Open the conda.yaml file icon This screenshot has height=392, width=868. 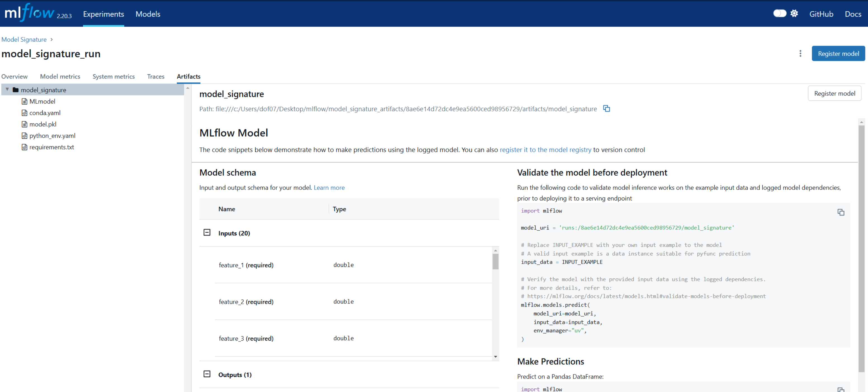24,113
